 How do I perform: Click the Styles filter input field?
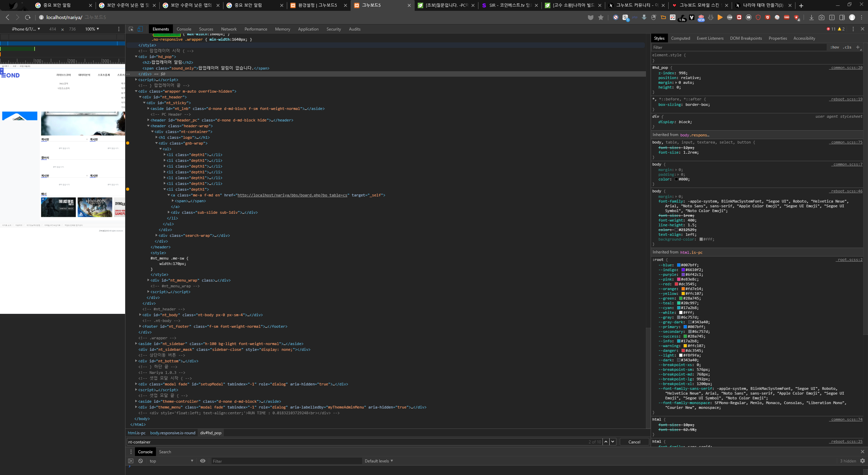[739, 47]
